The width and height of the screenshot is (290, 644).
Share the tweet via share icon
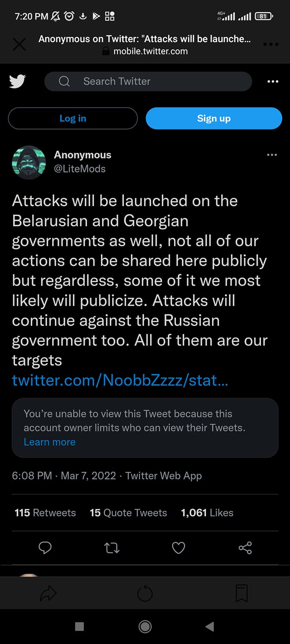[245, 548]
